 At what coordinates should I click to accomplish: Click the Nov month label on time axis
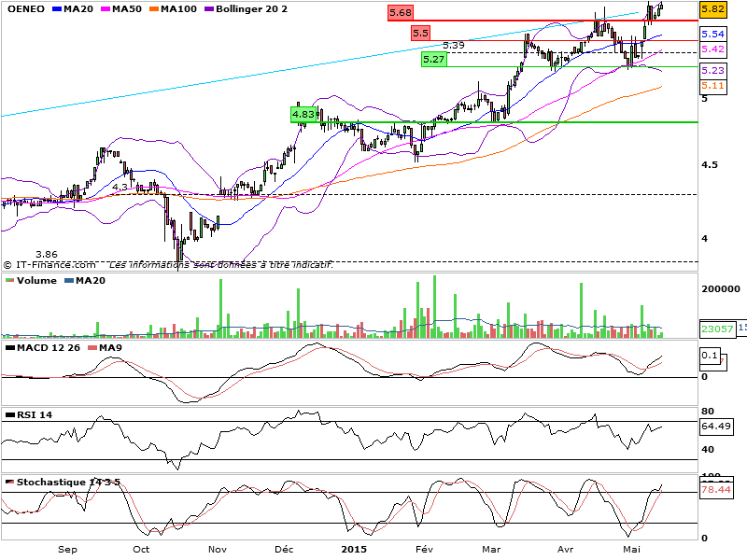[x=218, y=550]
